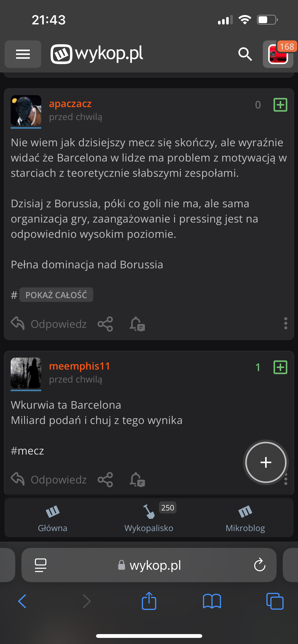Screen dimensions: 298x644
Task: Share meemphis11's post
Action: pyautogui.click(x=105, y=480)
